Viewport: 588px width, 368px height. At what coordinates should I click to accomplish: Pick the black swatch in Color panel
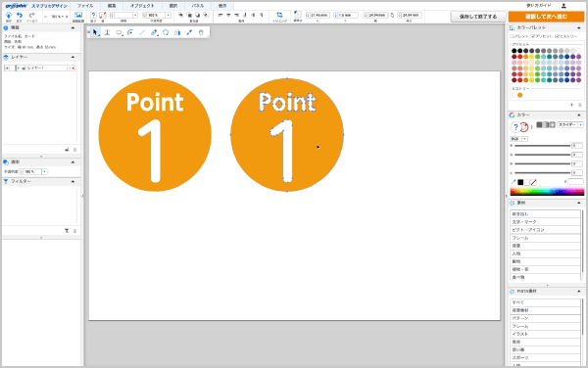[520, 182]
